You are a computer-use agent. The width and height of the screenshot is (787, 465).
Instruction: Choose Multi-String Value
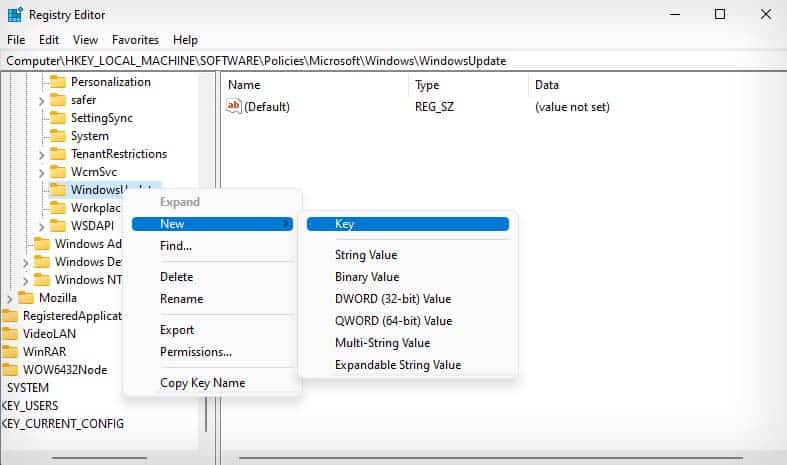tap(382, 343)
